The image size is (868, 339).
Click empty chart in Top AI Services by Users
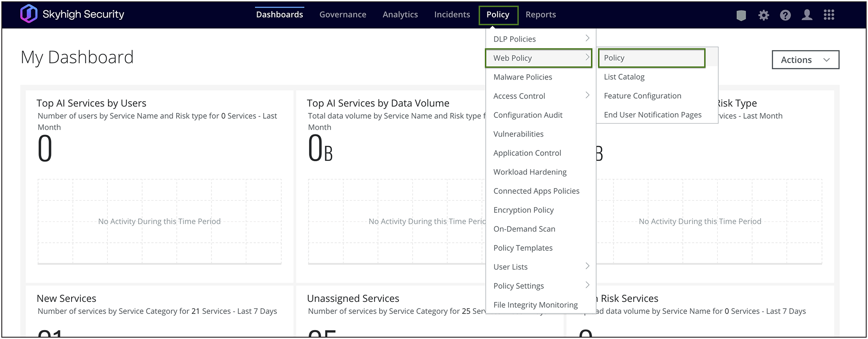pyautogui.click(x=160, y=222)
